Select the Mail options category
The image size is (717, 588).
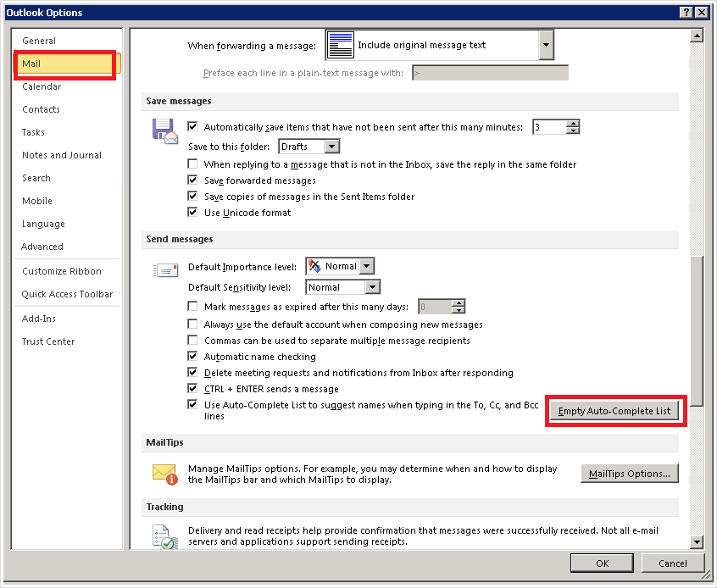coord(67,64)
